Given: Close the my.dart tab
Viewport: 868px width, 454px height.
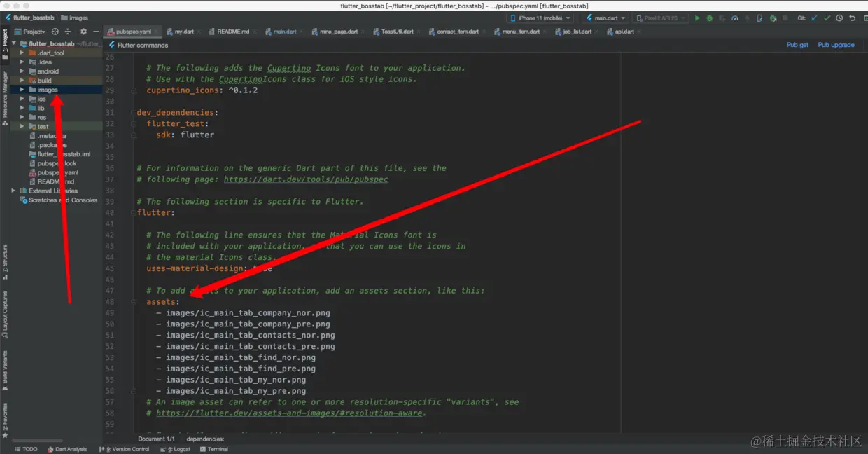Looking at the screenshot, I should pyautogui.click(x=199, y=32).
